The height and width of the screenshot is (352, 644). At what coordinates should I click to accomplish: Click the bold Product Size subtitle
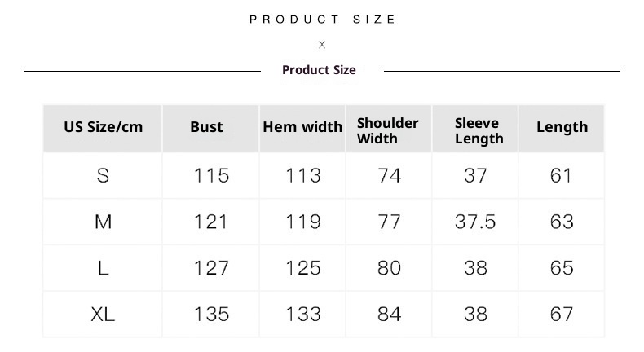[x=319, y=70]
